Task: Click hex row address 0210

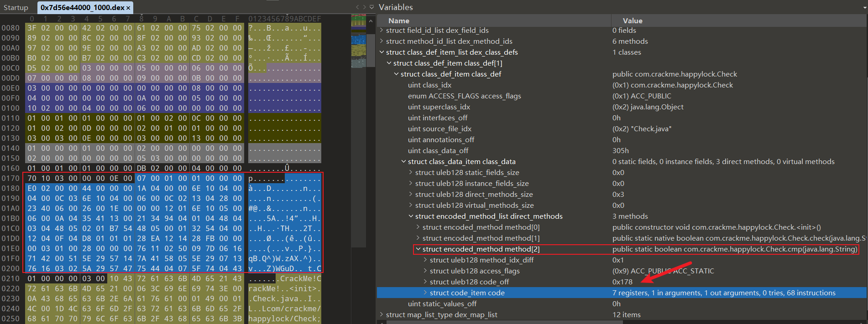Action: 10,278
